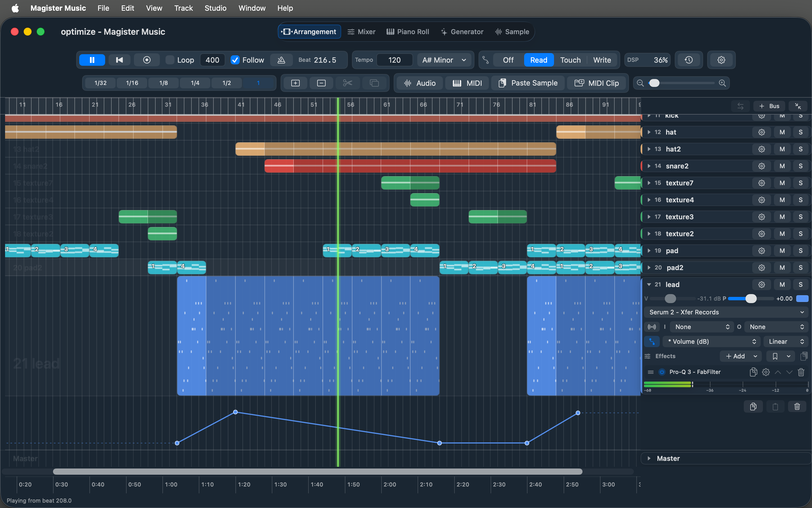Expand the Master track

[649, 458]
